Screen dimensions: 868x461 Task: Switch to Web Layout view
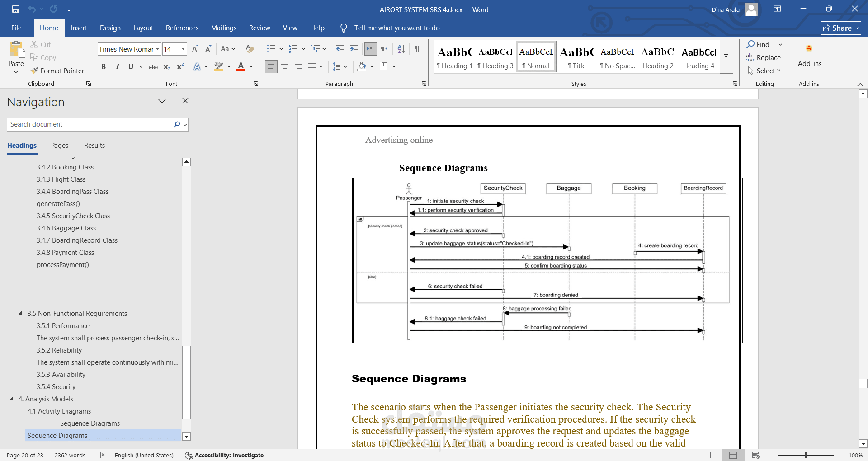pyautogui.click(x=755, y=455)
